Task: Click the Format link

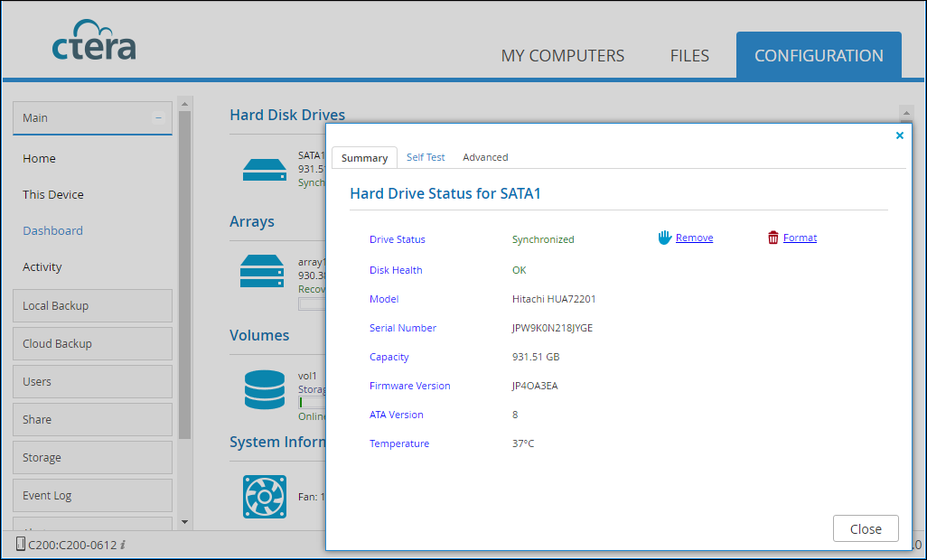Action: click(800, 238)
